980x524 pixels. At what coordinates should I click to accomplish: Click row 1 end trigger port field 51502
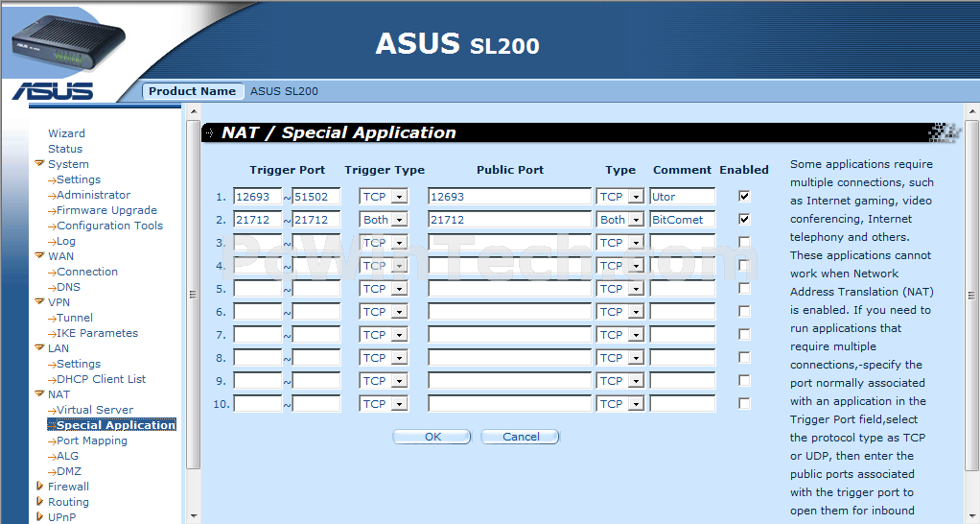point(316,197)
